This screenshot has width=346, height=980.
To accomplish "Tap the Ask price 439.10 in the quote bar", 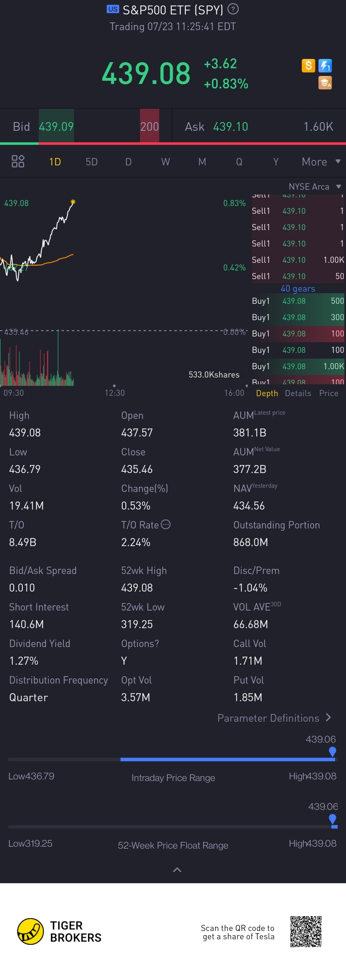I will click(x=230, y=126).
